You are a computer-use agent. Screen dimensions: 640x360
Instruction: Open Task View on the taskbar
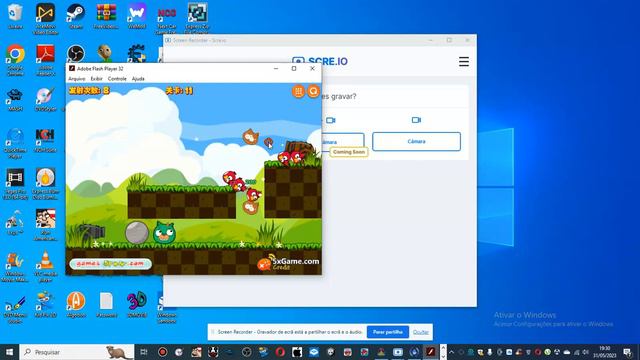click(x=144, y=352)
